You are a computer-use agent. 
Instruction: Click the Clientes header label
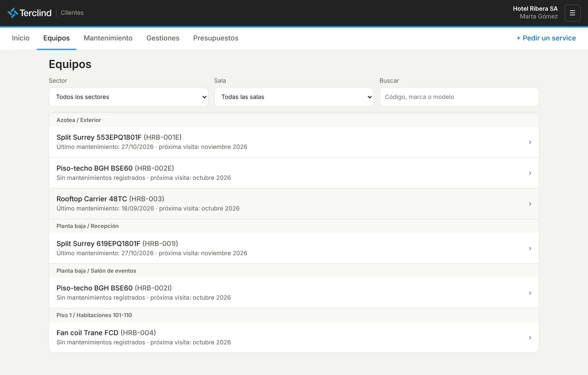pyautogui.click(x=72, y=13)
